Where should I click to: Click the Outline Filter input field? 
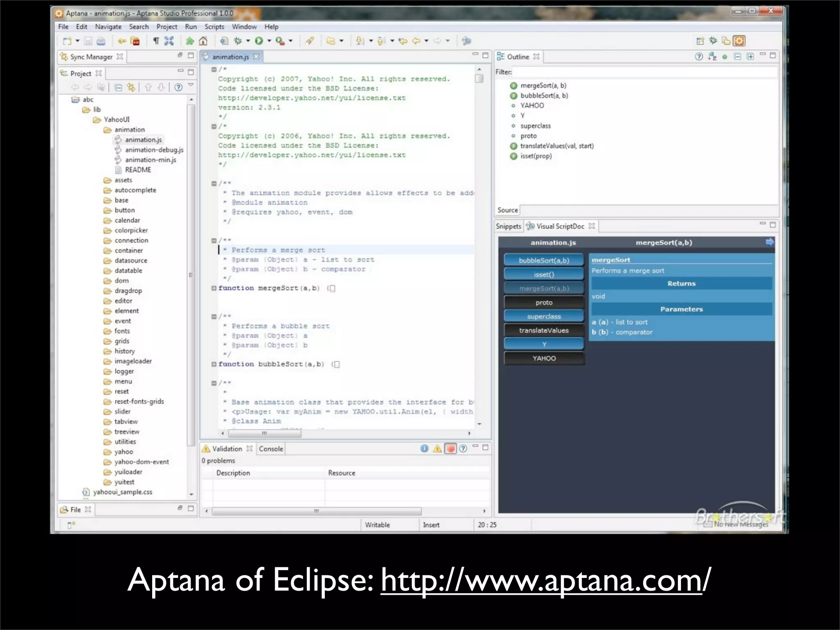pyautogui.click(x=645, y=72)
